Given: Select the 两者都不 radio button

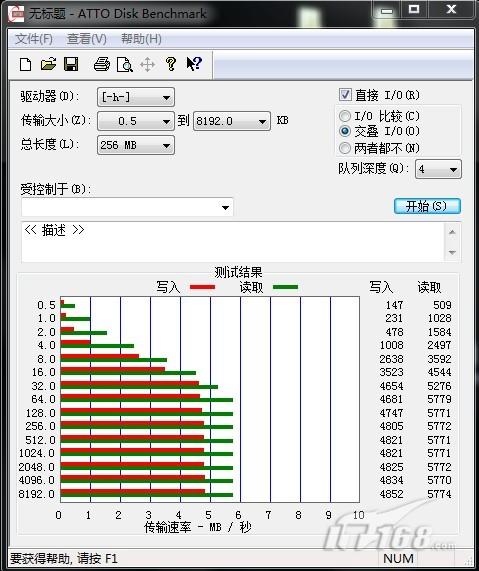Looking at the screenshot, I should (345, 148).
